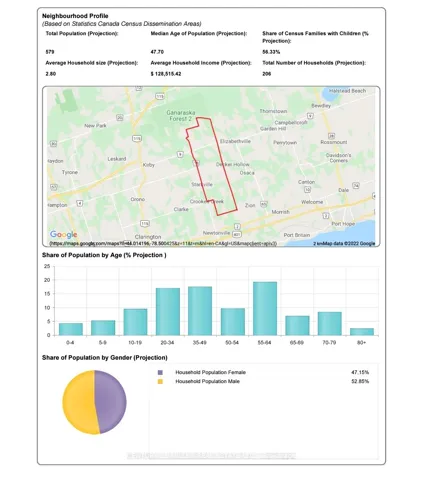Select the 35-49 age bar
The width and height of the screenshot is (423, 479).
[x=200, y=311]
